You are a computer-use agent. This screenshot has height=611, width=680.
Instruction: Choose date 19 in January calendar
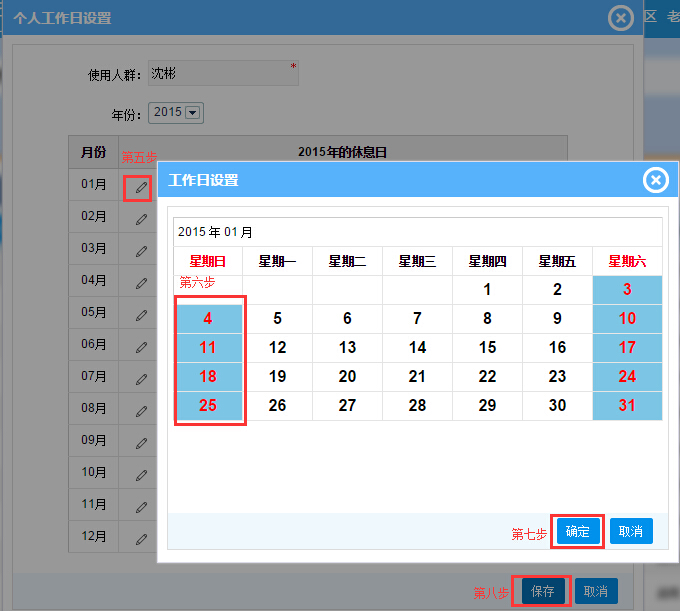(x=278, y=377)
